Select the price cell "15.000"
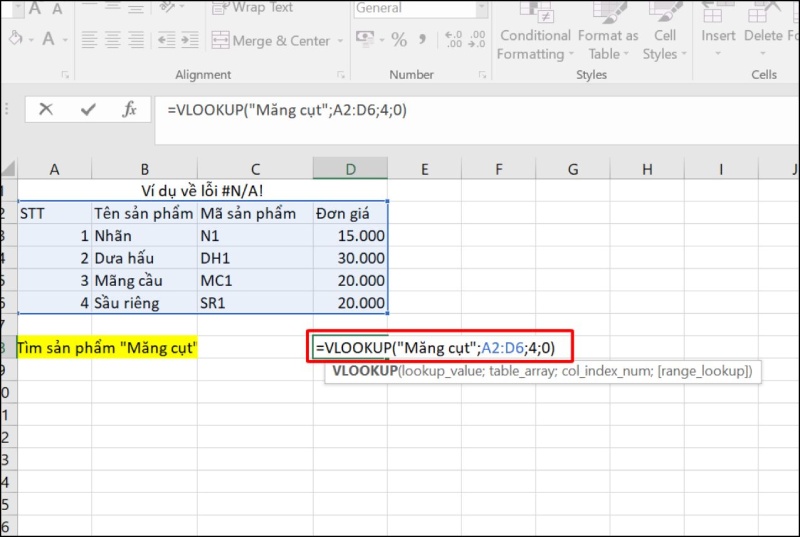Viewport: 800px width, 537px height. [351, 236]
